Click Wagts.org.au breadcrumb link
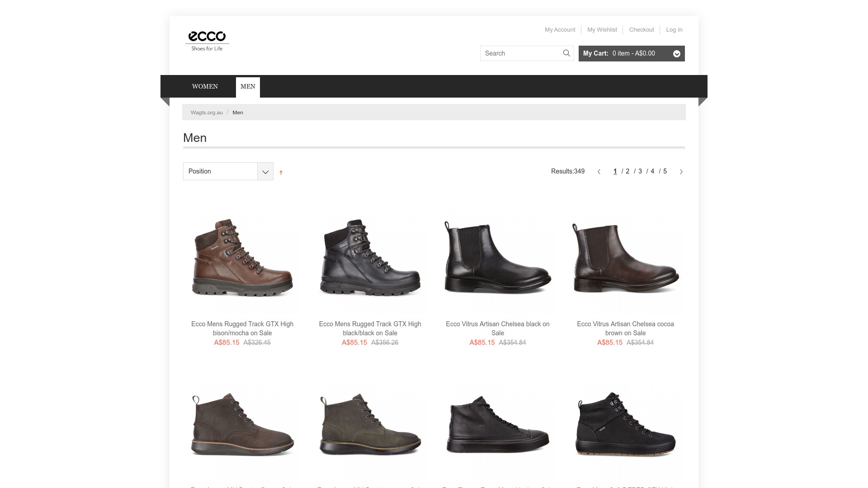 207,113
